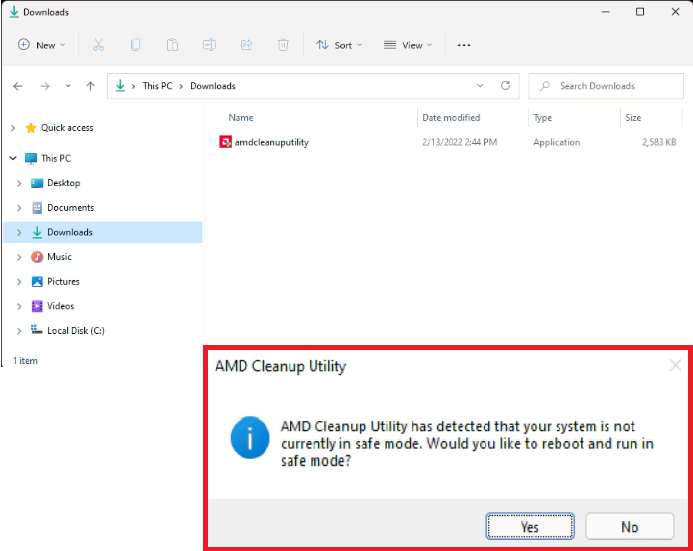Maximize the Downloads window
This screenshot has width=693, height=551.
640,12
